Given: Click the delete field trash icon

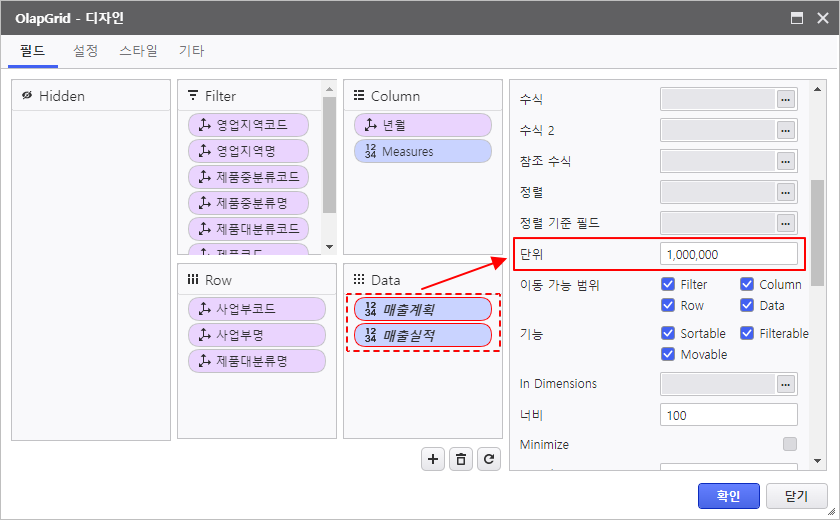Looking at the screenshot, I should click(461, 459).
